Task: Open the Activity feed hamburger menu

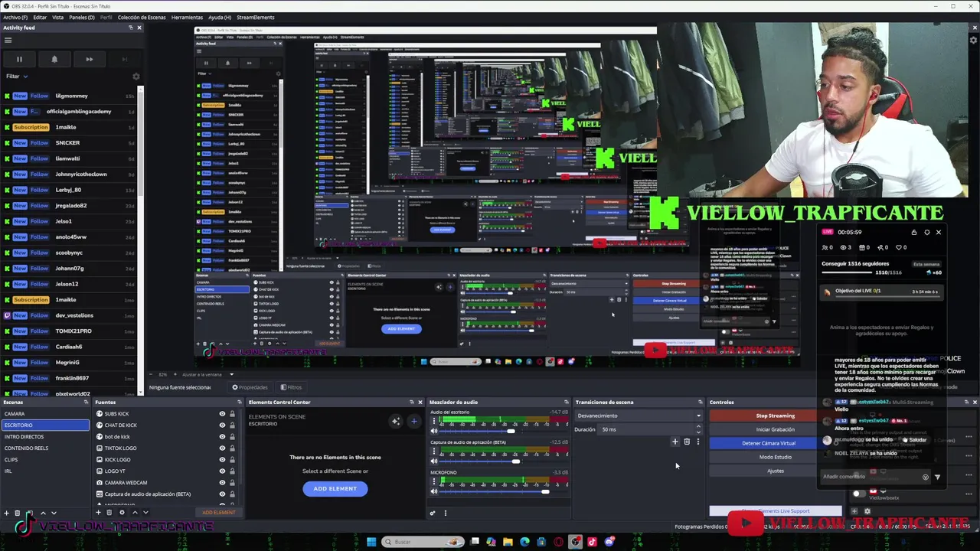Action: pos(8,41)
